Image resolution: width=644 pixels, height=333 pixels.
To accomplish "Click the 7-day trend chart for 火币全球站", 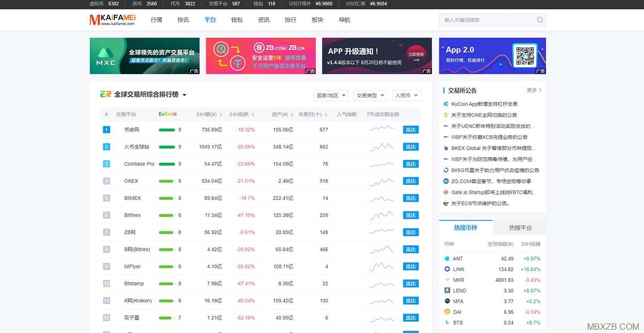I will pyautogui.click(x=382, y=146).
